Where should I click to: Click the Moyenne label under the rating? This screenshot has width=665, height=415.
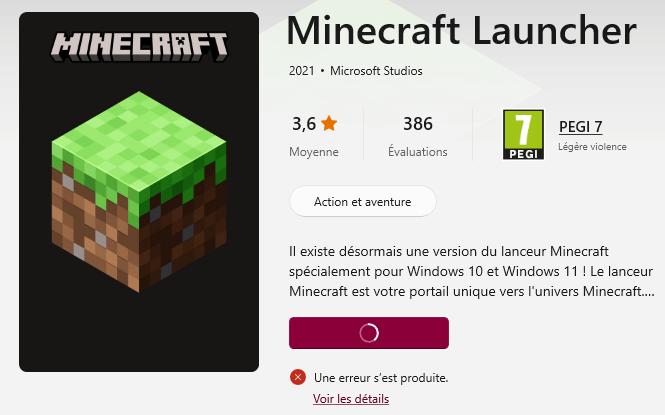[314, 152]
